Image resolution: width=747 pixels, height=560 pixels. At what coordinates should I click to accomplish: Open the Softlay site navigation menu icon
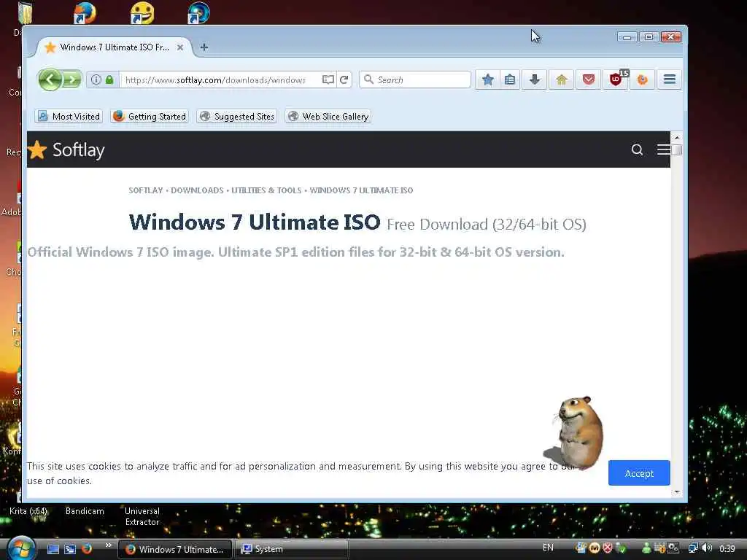[663, 149]
